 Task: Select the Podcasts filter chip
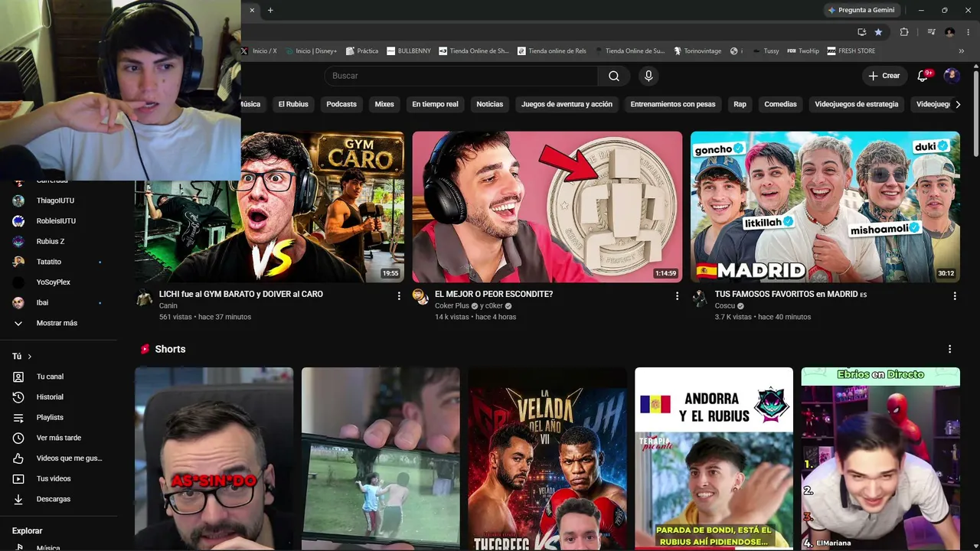pyautogui.click(x=341, y=104)
